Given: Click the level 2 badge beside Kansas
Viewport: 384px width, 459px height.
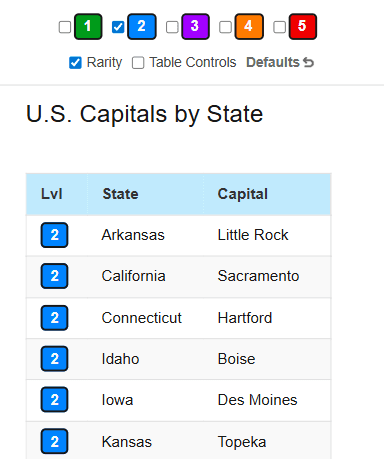Looking at the screenshot, I should point(54,441).
